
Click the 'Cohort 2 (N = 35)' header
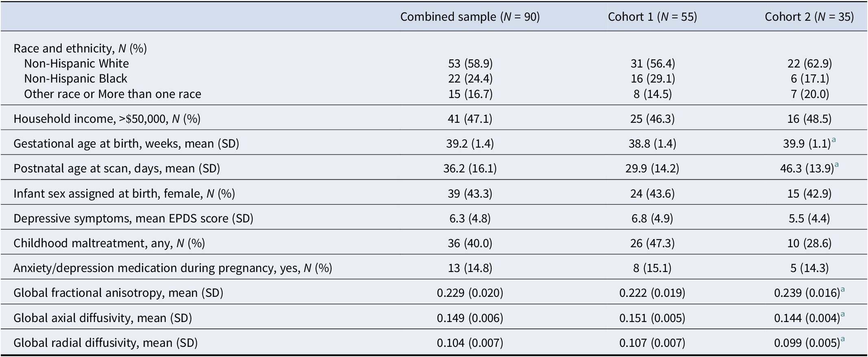809,17
